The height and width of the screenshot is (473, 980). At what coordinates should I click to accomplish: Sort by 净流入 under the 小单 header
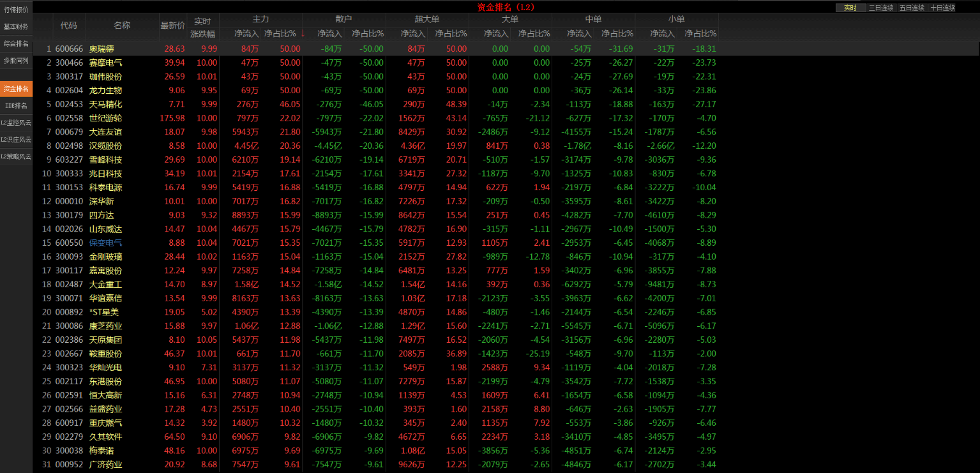coord(662,33)
